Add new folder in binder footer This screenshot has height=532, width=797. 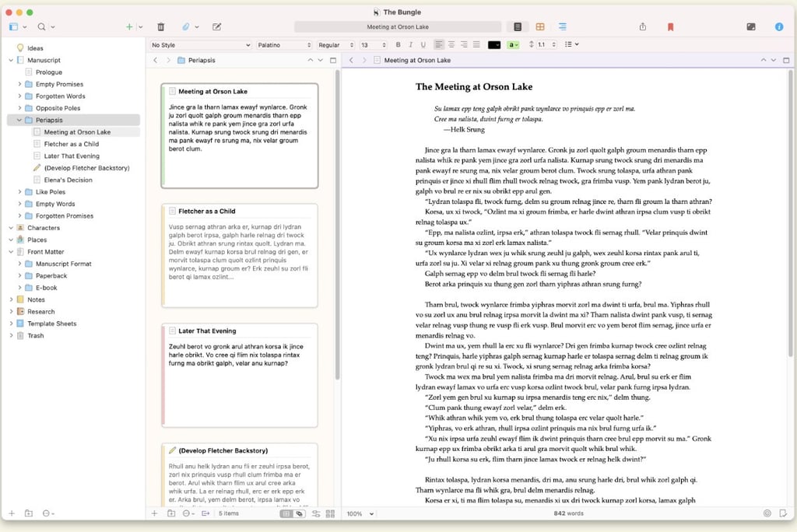pos(29,513)
